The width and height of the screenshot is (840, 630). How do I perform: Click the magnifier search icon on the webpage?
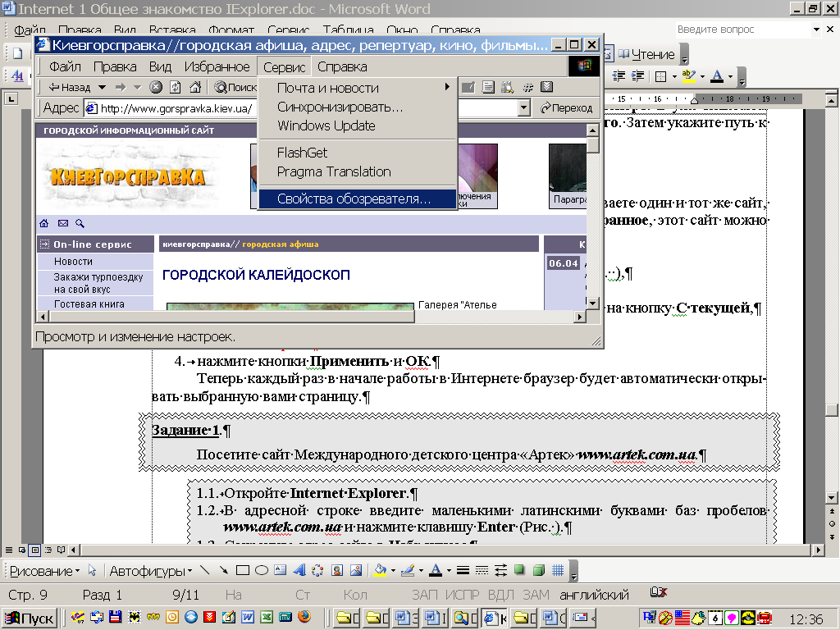[x=80, y=223]
